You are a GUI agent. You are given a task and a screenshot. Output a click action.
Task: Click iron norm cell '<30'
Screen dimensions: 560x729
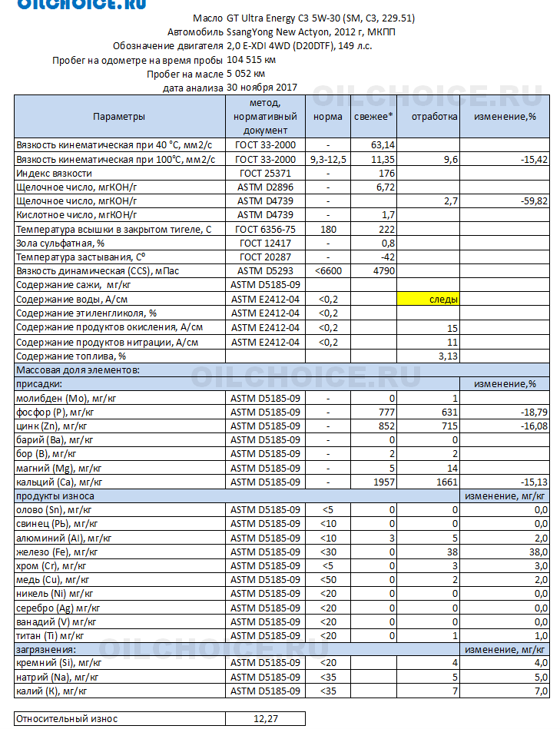(328, 552)
